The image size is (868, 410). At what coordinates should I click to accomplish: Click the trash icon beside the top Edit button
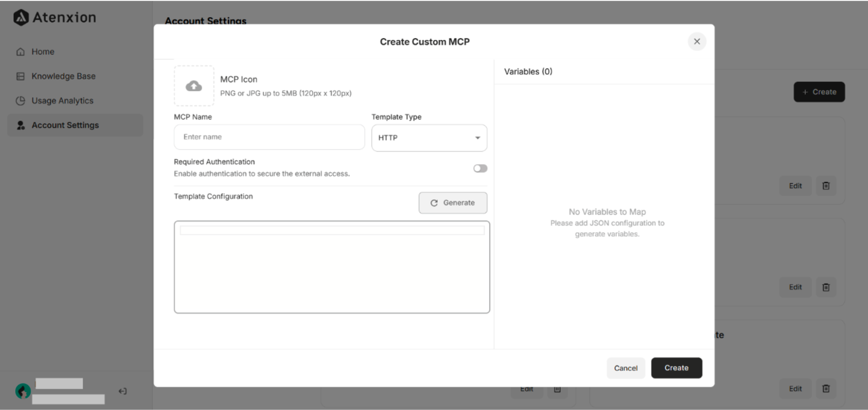(825, 186)
